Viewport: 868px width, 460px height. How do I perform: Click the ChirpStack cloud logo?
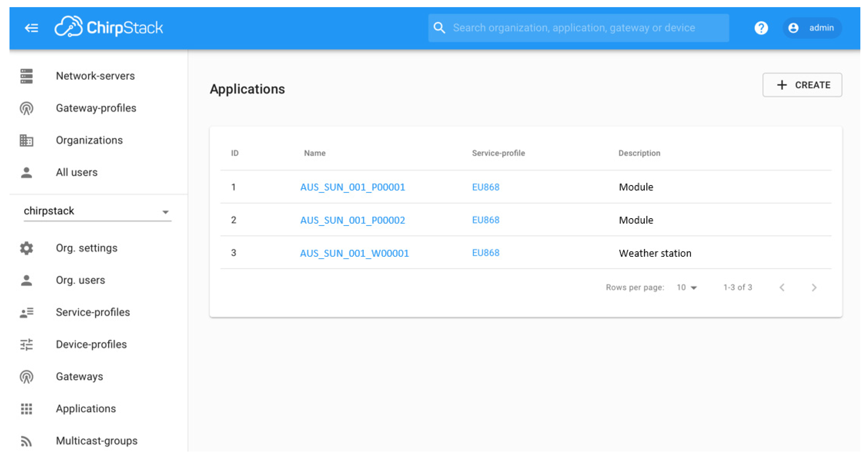pos(68,27)
